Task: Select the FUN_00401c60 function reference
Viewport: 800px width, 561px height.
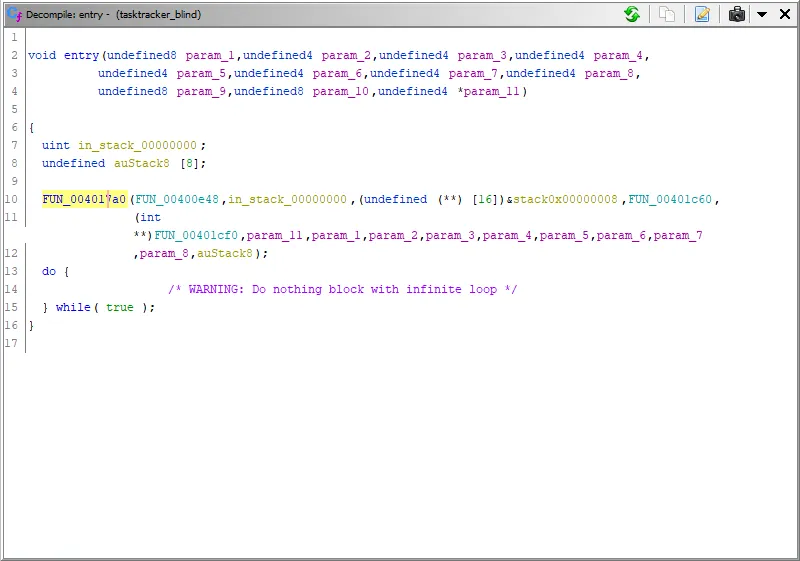Action: click(x=669, y=199)
